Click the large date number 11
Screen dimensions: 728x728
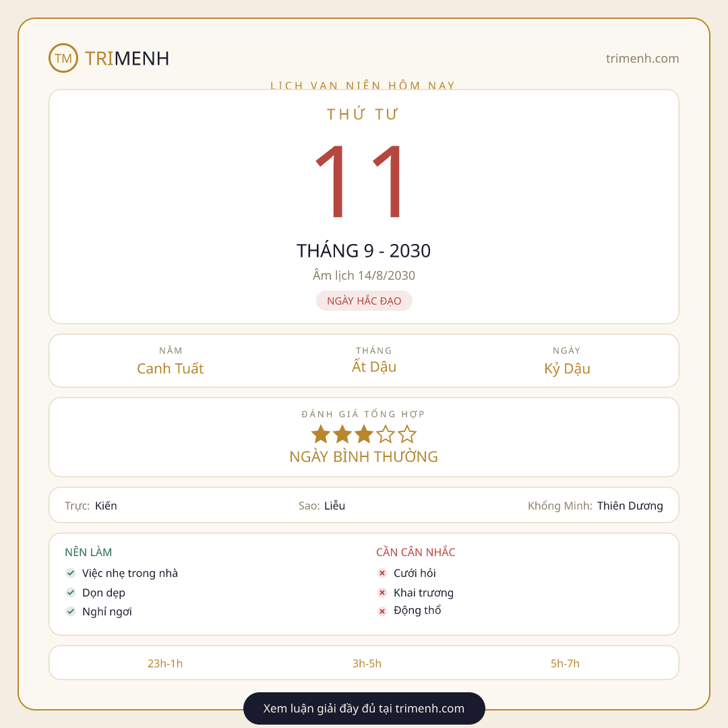coord(359,181)
